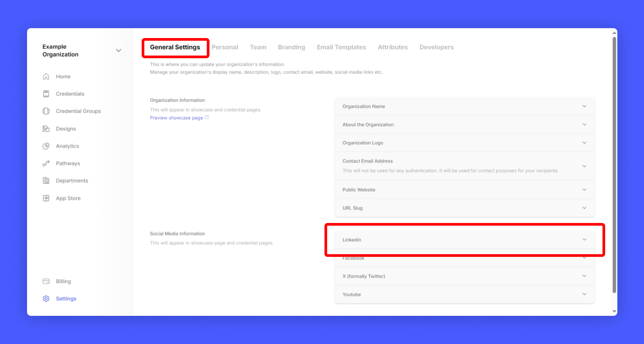This screenshot has height=344, width=644.
Task: Go to the Developers tab
Action: tap(436, 47)
